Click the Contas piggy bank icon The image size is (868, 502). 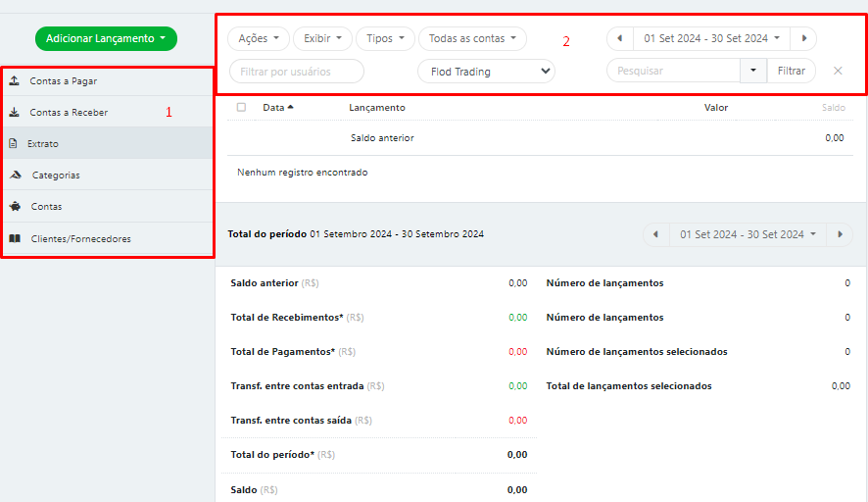pos(14,207)
